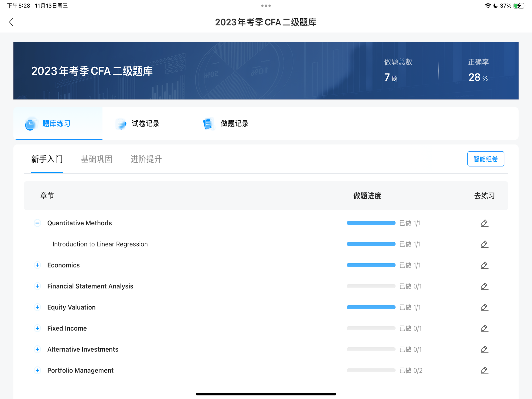532x399 pixels.
Task: Tap the Fixed Income chapter title
Action: [x=67, y=328]
